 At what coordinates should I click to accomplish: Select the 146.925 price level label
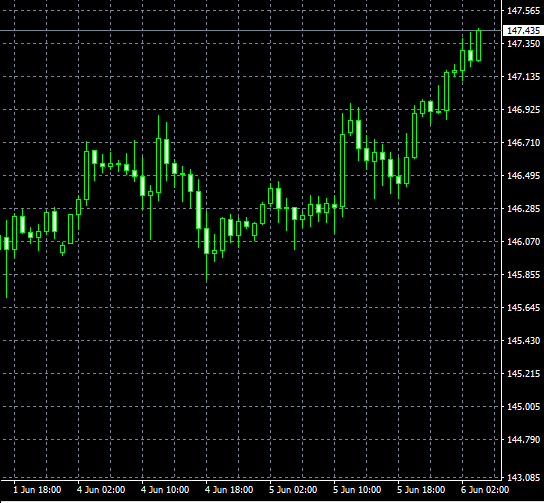(x=524, y=110)
